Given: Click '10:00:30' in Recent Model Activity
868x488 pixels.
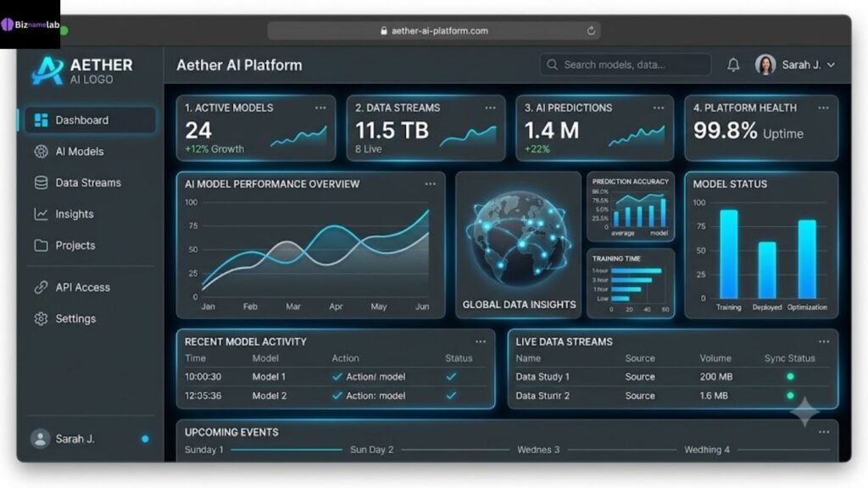Looking at the screenshot, I should (x=203, y=376).
